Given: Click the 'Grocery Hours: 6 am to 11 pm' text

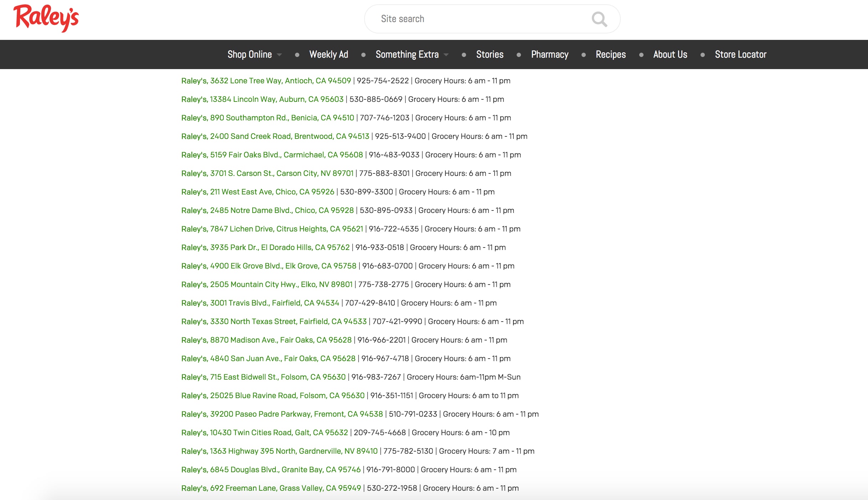Looking at the screenshot, I should click(x=469, y=396).
